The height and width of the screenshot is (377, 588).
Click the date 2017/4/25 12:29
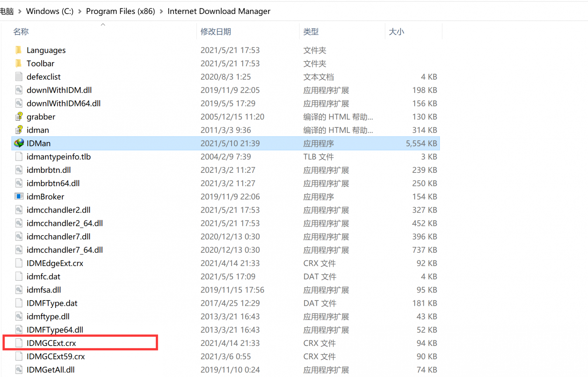tap(230, 303)
